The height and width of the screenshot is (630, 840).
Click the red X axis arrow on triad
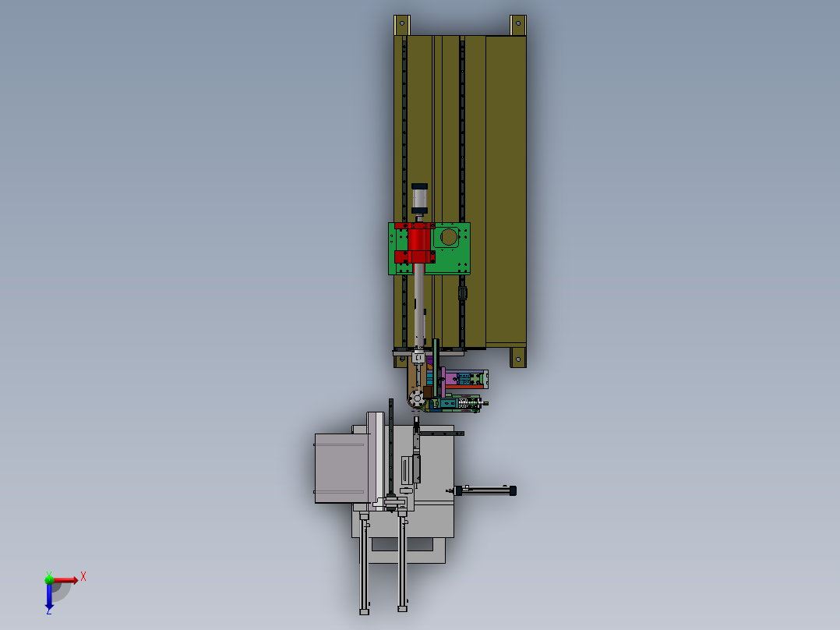(66, 580)
